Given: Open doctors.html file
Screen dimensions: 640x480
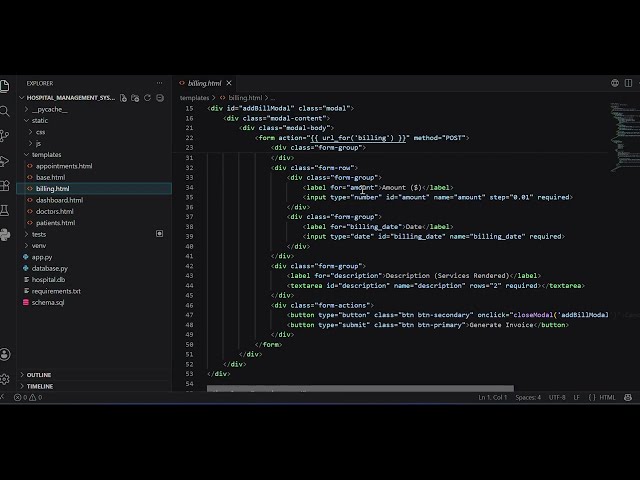Looking at the screenshot, I should [54, 211].
